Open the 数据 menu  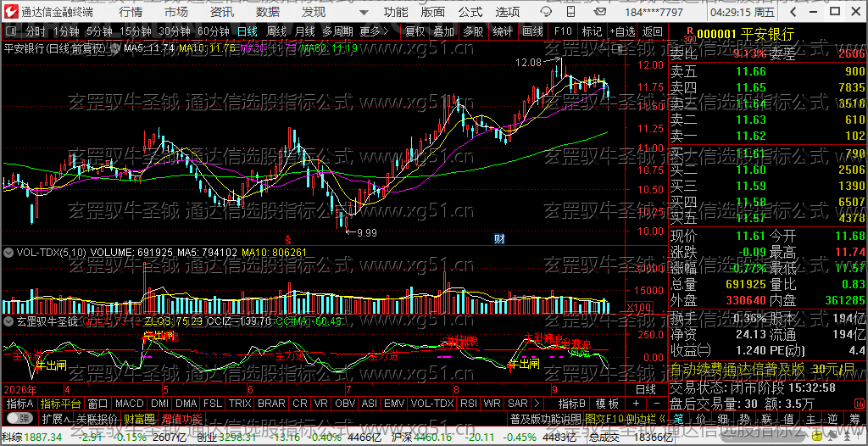click(x=268, y=12)
